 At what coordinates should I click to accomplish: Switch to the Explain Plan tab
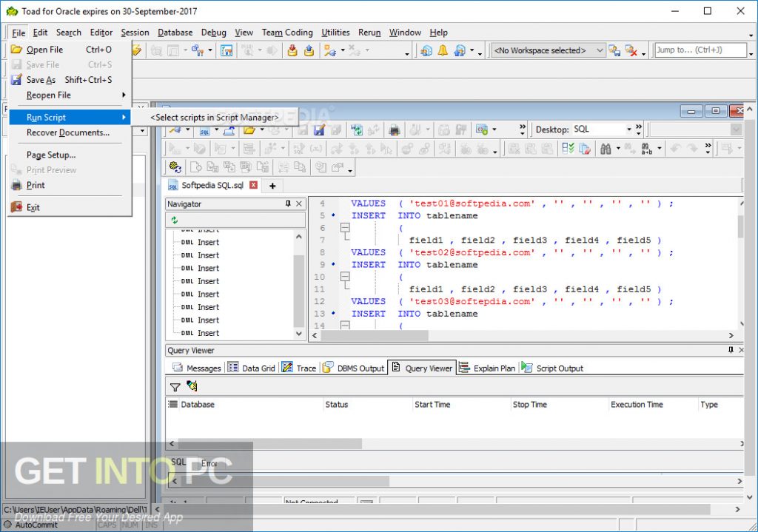click(487, 368)
